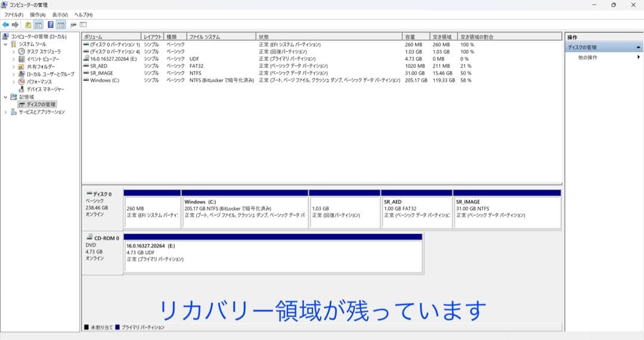Expand the タスク スケジューラ node

pos(14,52)
